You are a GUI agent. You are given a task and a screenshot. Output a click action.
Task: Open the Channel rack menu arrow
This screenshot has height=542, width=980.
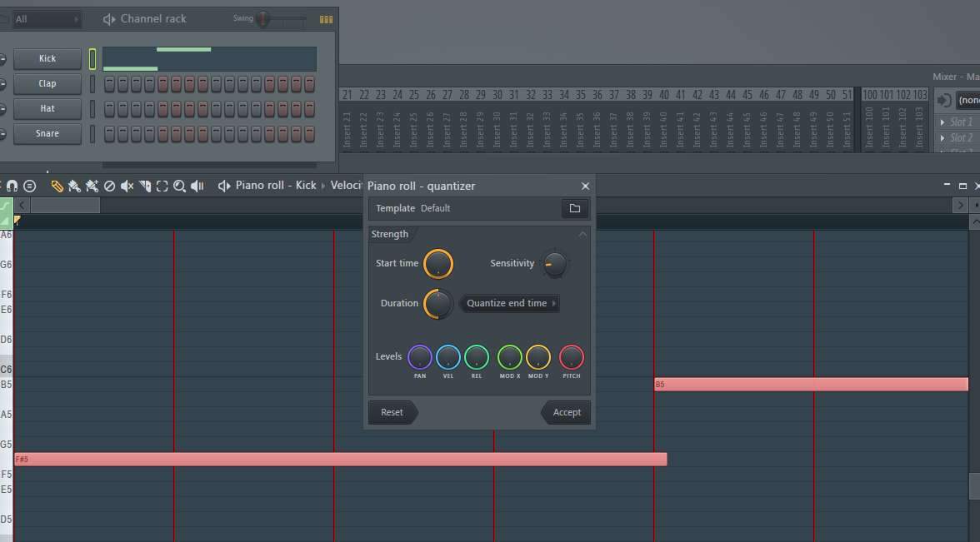point(109,18)
